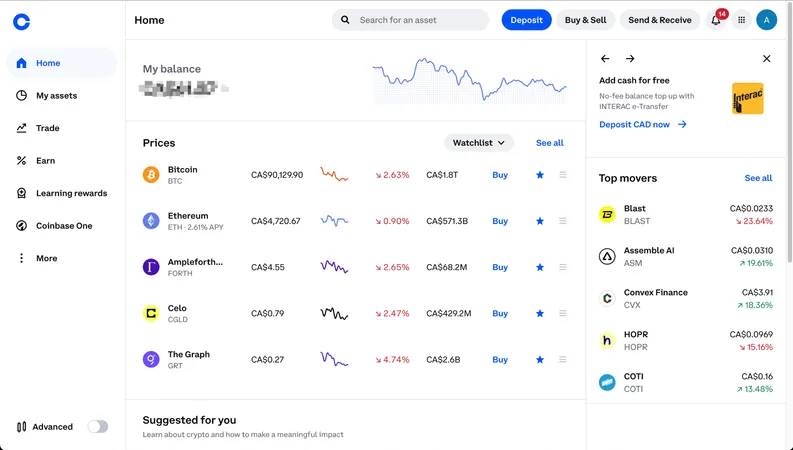Screen dimensions: 793x450
Task: Click Bitcoin row reorder handle
Action: pos(563,175)
